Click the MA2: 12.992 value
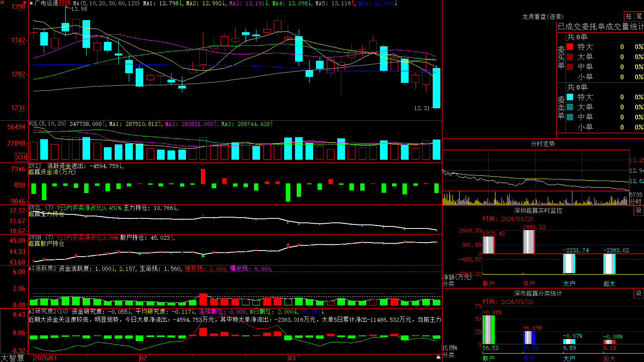 coord(204,3)
